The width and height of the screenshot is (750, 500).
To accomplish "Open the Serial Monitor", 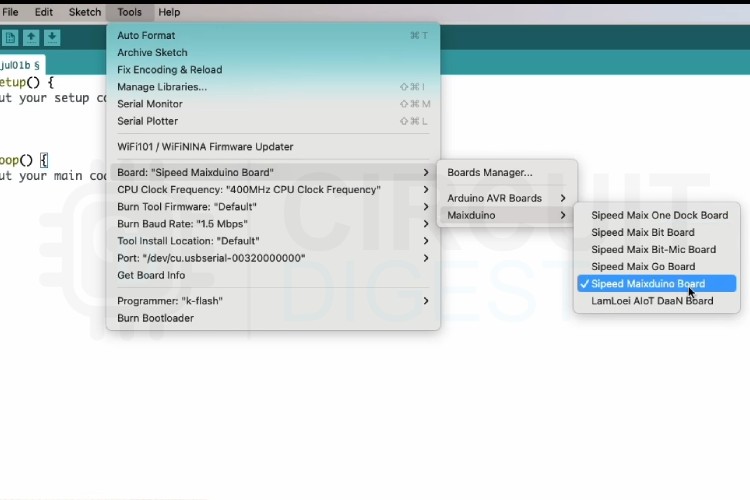I will [273, 104].
